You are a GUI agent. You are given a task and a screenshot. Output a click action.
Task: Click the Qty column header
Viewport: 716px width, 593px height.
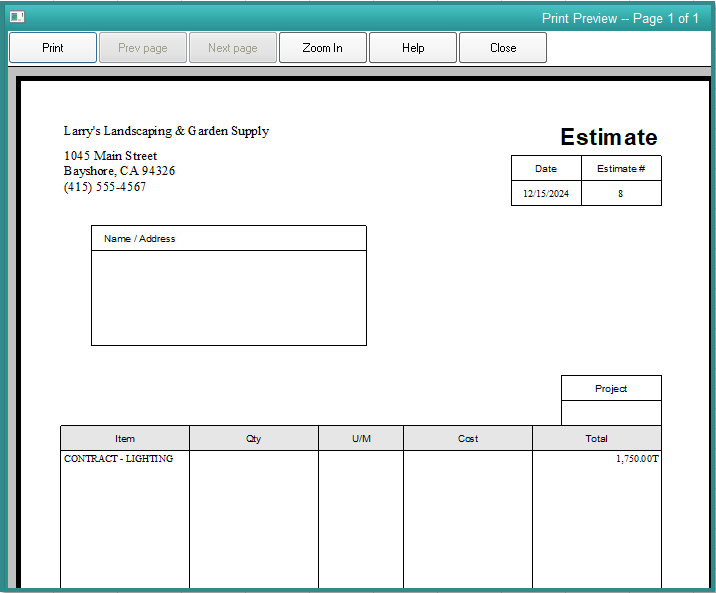253,439
